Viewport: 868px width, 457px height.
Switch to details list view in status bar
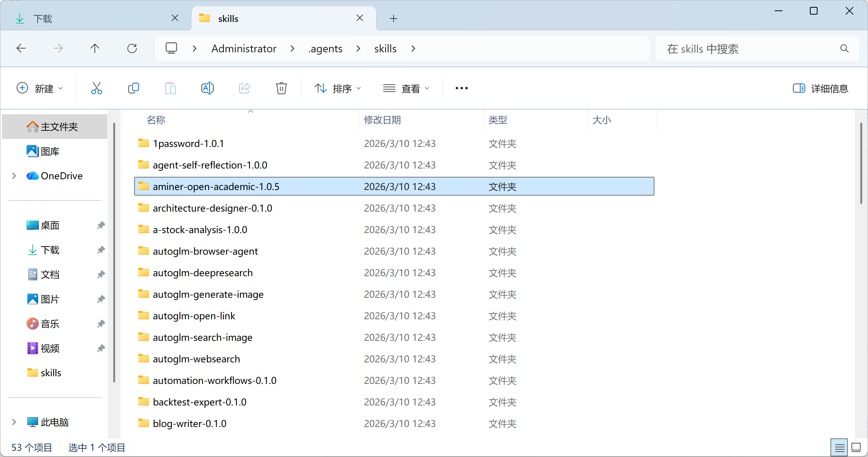coord(839,447)
